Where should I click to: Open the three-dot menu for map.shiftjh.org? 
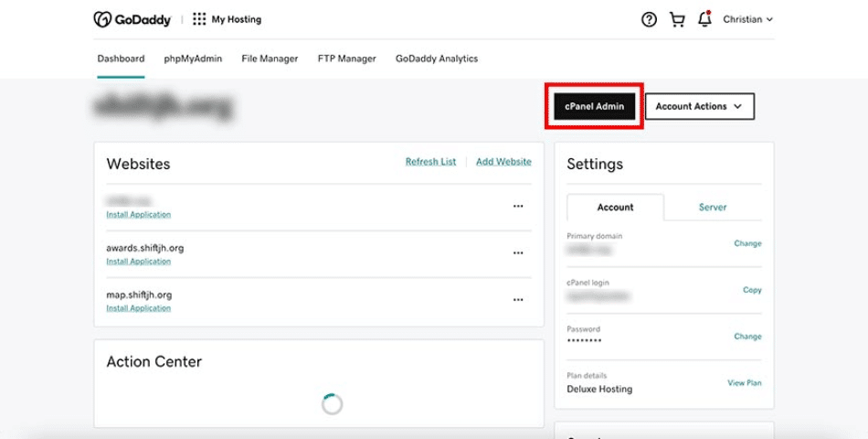coord(518,299)
